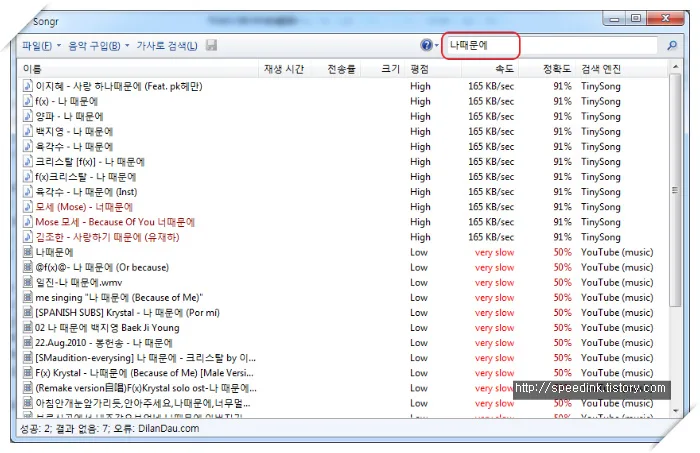Click video icon beside 02 나 때문에 백지영 row

28,328
